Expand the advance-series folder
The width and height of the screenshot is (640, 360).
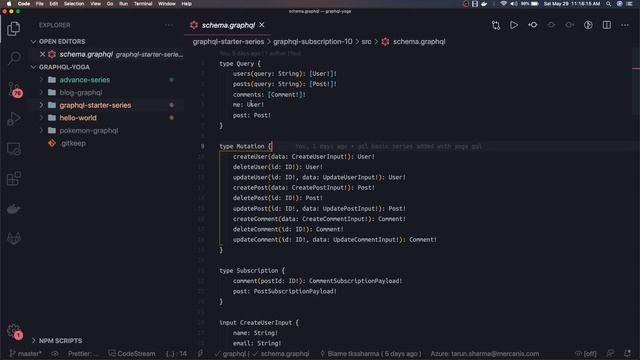41,80
